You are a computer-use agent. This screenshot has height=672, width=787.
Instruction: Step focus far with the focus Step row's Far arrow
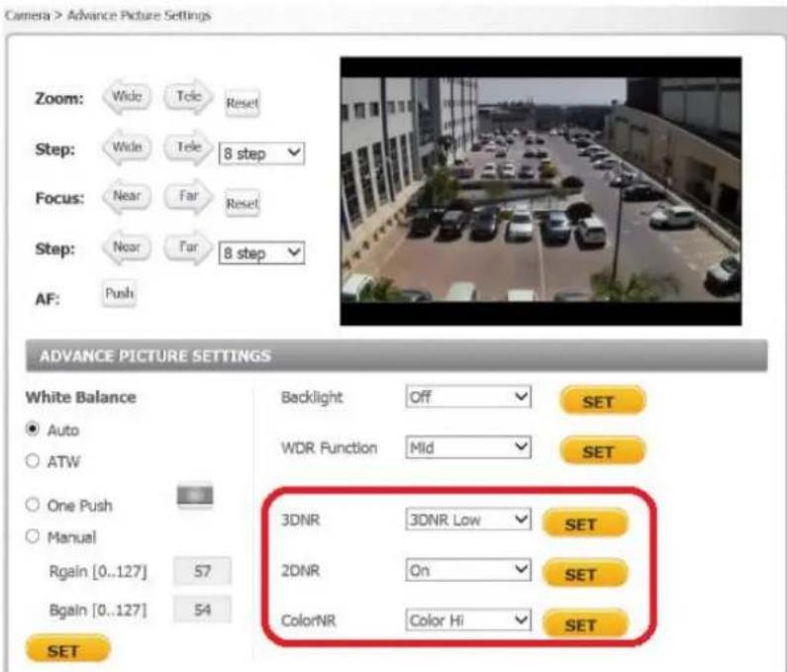point(188,247)
